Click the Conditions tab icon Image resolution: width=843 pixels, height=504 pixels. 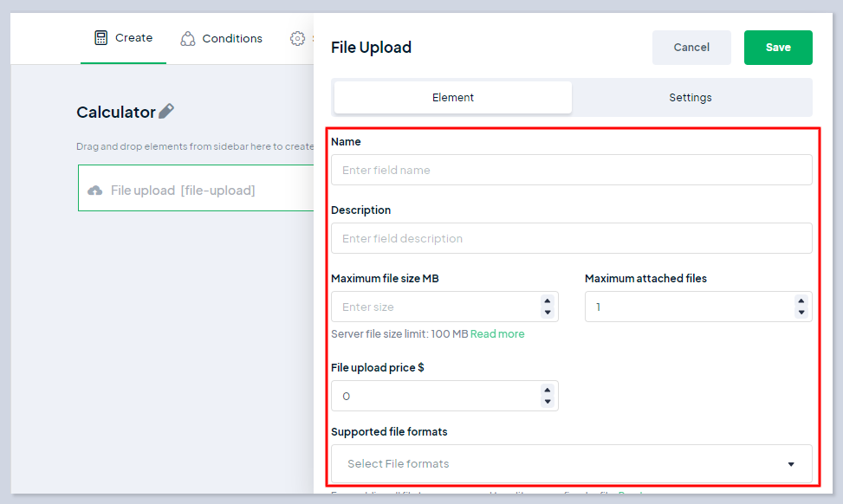pos(188,39)
